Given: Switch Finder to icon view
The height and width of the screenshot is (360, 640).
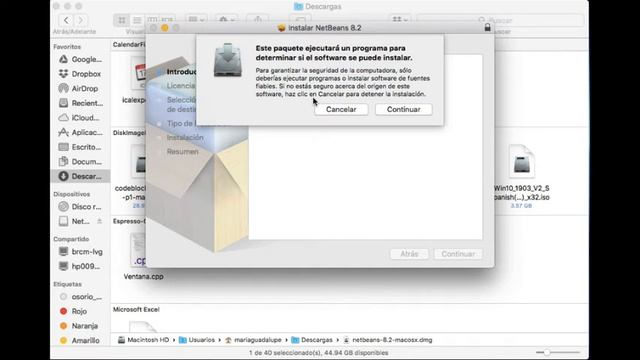Looking at the screenshot, I should point(122,20).
